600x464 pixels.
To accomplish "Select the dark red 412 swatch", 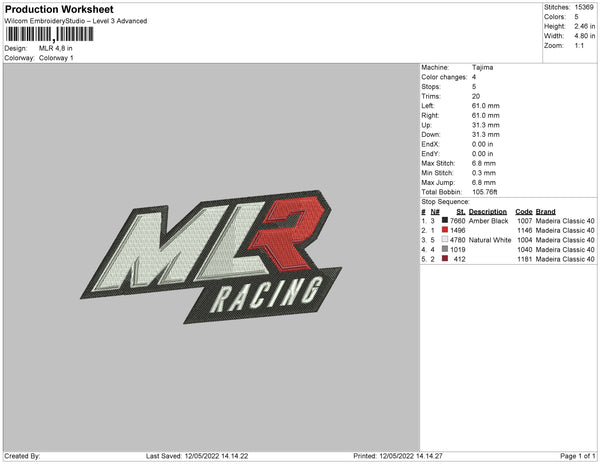I will (x=444, y=259).
